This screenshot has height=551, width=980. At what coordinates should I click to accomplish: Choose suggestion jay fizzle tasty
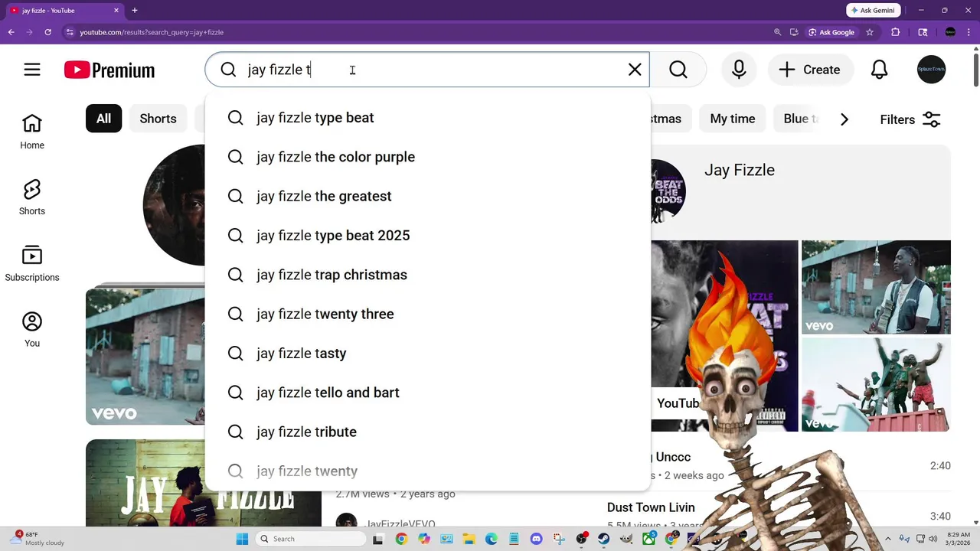427,354
